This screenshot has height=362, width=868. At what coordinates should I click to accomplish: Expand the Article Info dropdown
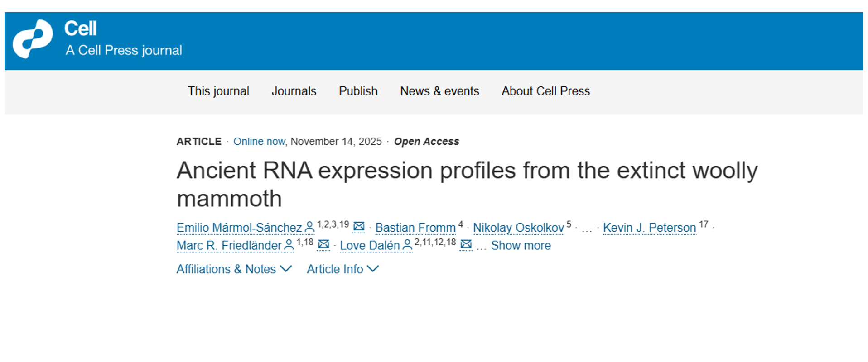coord(342,269)
